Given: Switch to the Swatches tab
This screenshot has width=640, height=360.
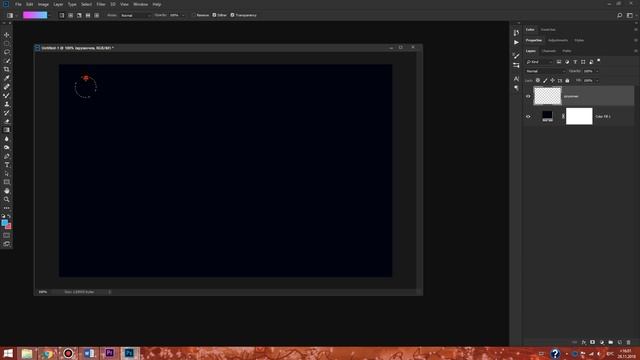Looking at the screenshot, I should (548, 30).
